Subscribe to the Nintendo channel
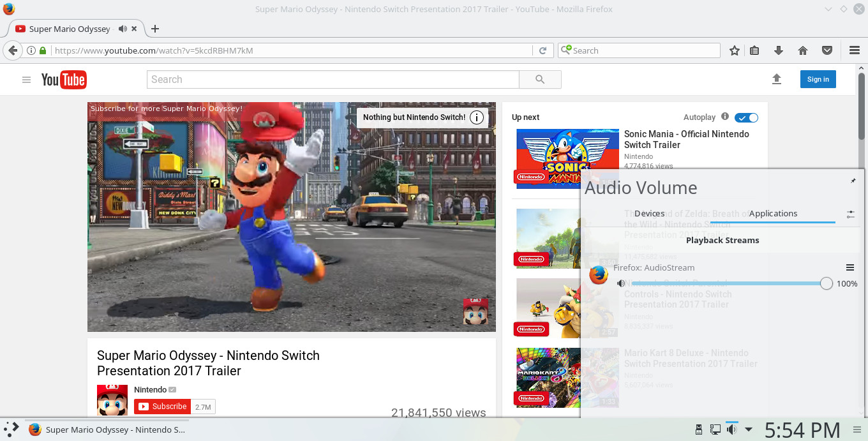Viewport: 868px width, 441px height. click(x=163, y=407)
